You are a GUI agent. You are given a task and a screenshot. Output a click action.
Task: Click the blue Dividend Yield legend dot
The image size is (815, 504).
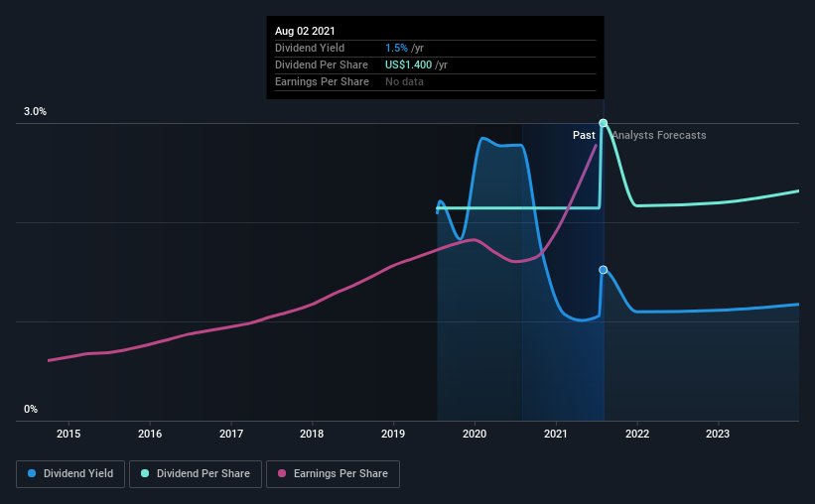(x=32, y=473)
